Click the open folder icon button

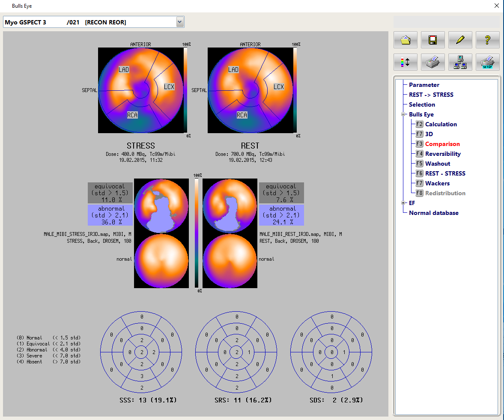coord(405,40)
